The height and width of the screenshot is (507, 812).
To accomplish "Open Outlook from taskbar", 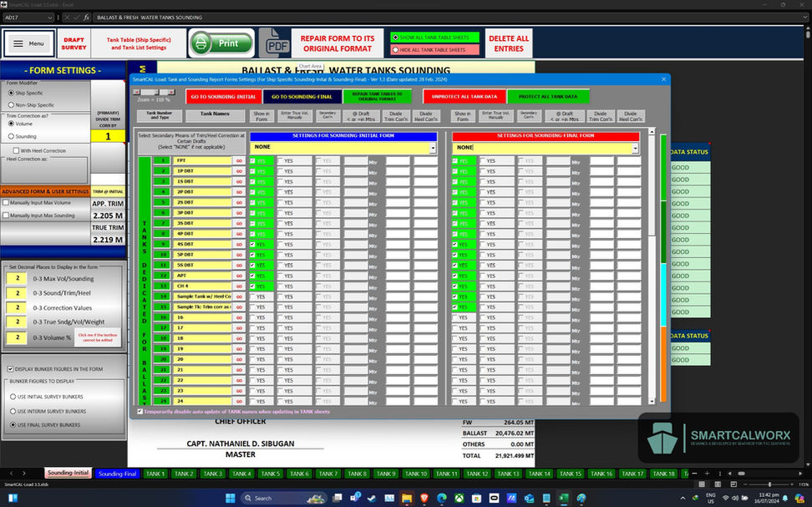I will [x=529, y=498].
